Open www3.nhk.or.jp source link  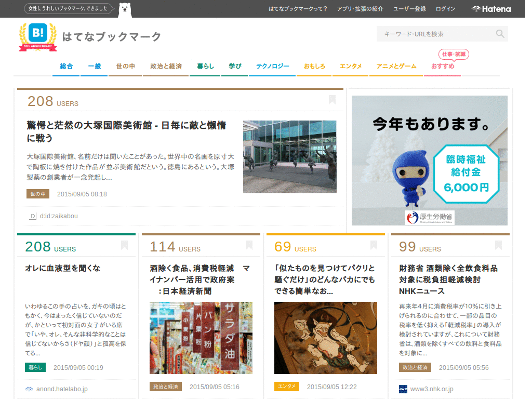coord(432,389)
